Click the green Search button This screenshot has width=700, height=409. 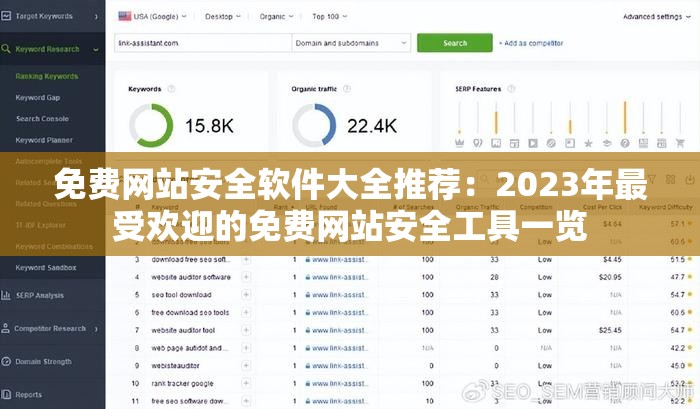(x=455, y=43)
